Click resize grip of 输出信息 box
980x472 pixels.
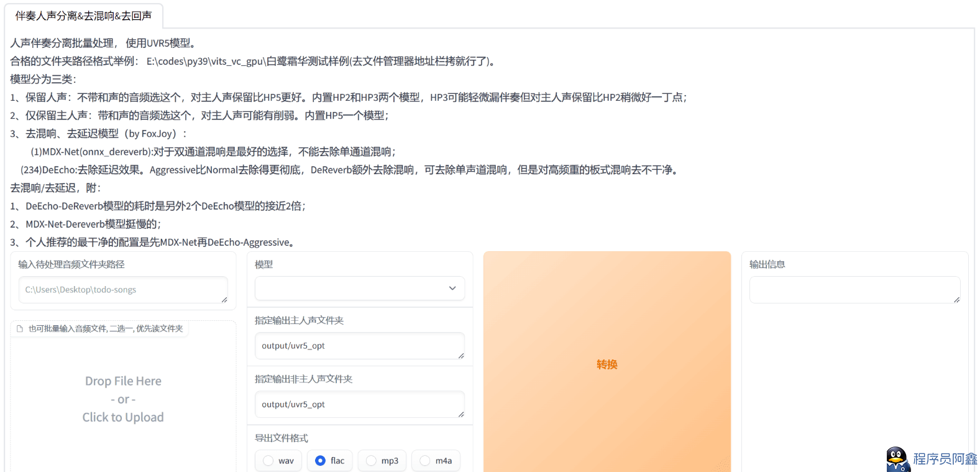(x=957, y=300)
